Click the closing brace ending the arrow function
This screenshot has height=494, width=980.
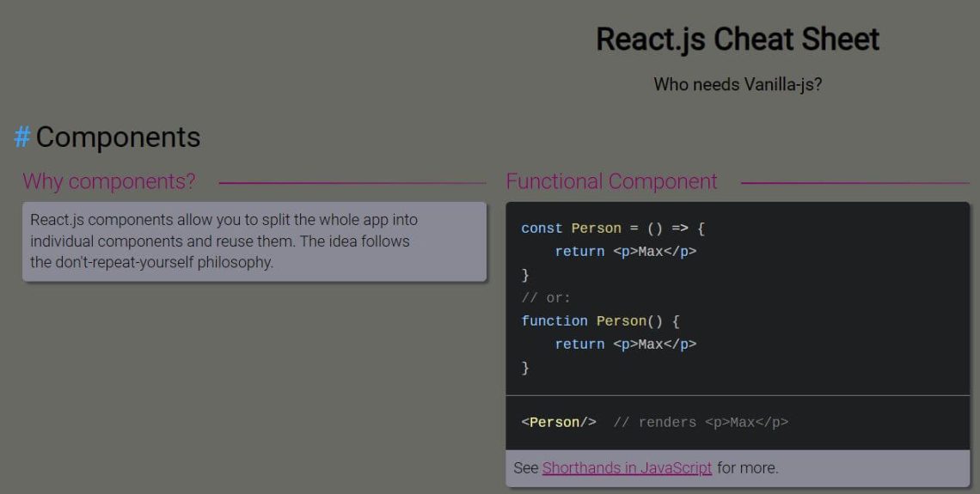[525, 275]
